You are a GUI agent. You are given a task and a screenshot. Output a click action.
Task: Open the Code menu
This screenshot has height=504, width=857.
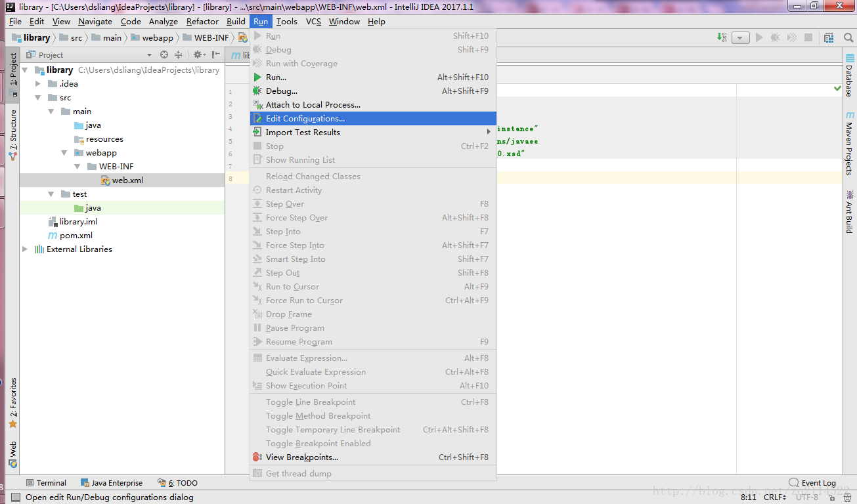[131, 21]
